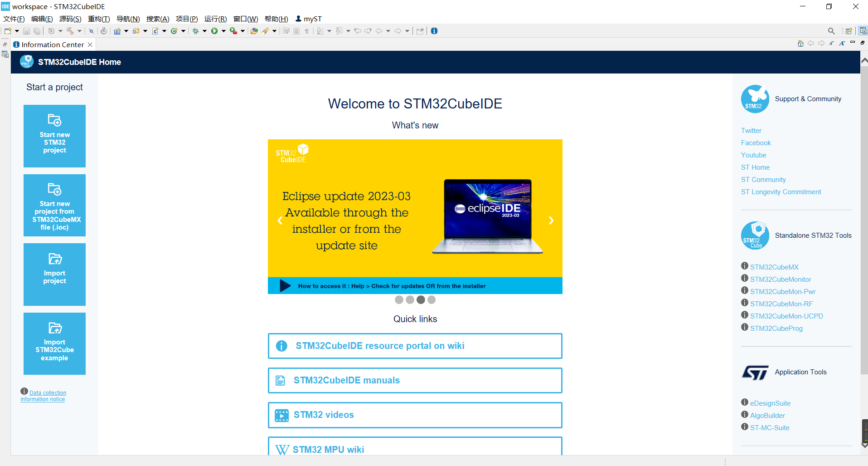Click the Import project tile
This screenshot has width=868, height=466.
click(54, 274)
